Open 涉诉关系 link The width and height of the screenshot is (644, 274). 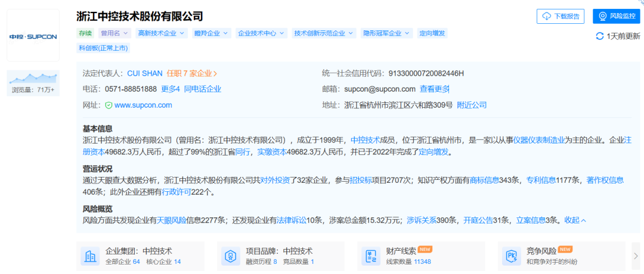pyautogui.click(x=422, y=220)
